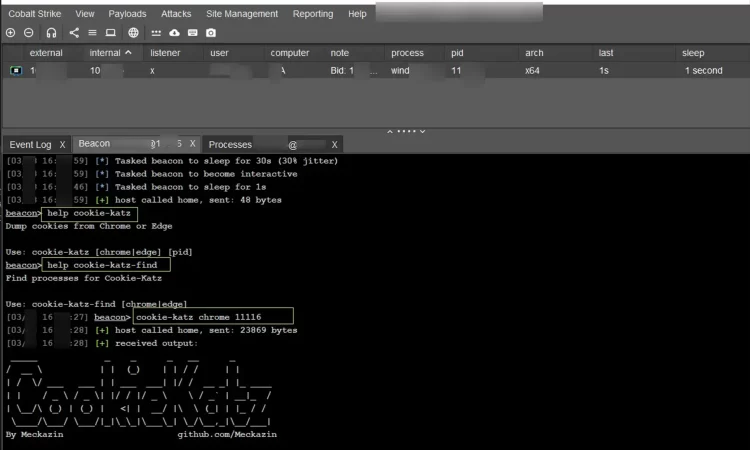Viewport: 750px width, 450px height.
Task: Show targets view laptop icon
Action: click(x=110, y=33)
